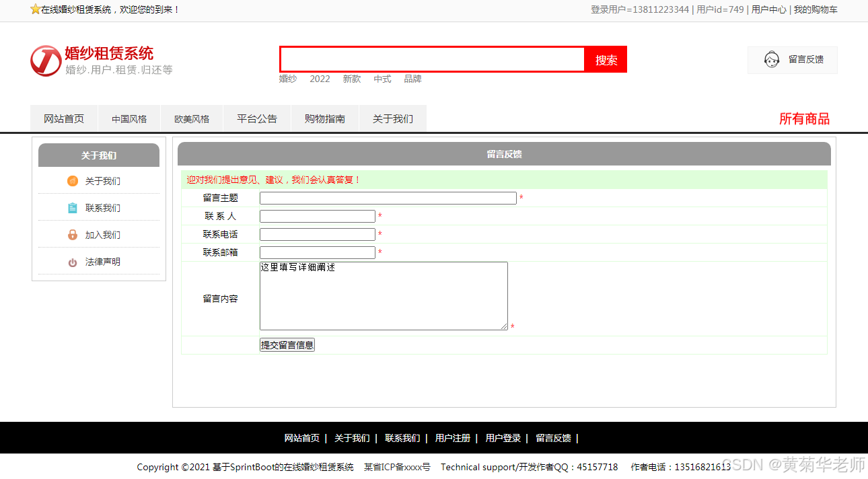The image size is (868, 479).
Task: Click the 某省ICP备xxxx号 footer text
Action: [x=397, y=467]
